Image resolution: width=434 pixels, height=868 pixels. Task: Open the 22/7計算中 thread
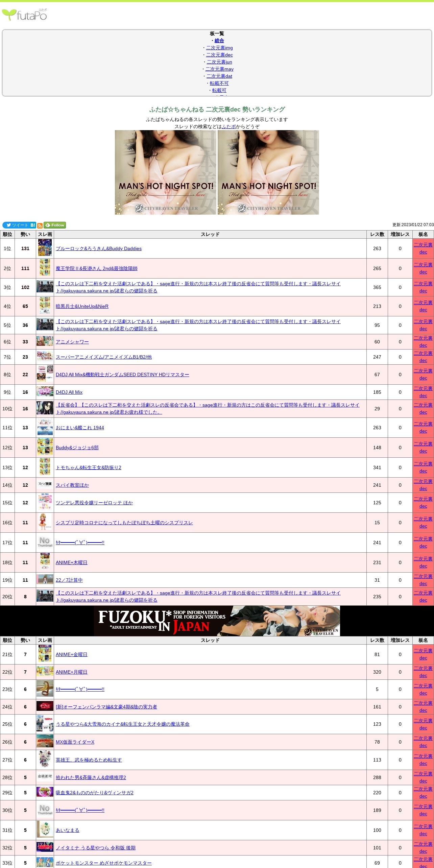pos(69,580)
